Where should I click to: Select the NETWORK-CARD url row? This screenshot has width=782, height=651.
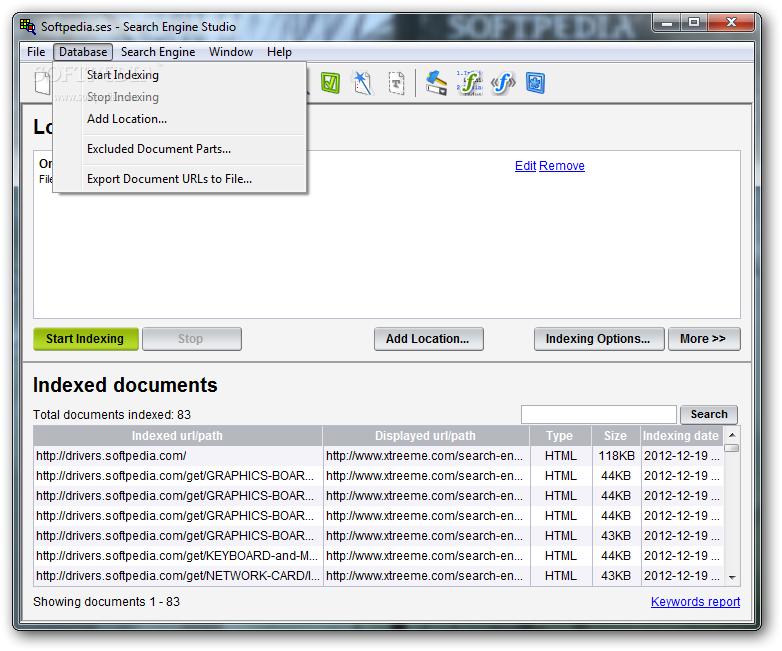tap(379, 576)
